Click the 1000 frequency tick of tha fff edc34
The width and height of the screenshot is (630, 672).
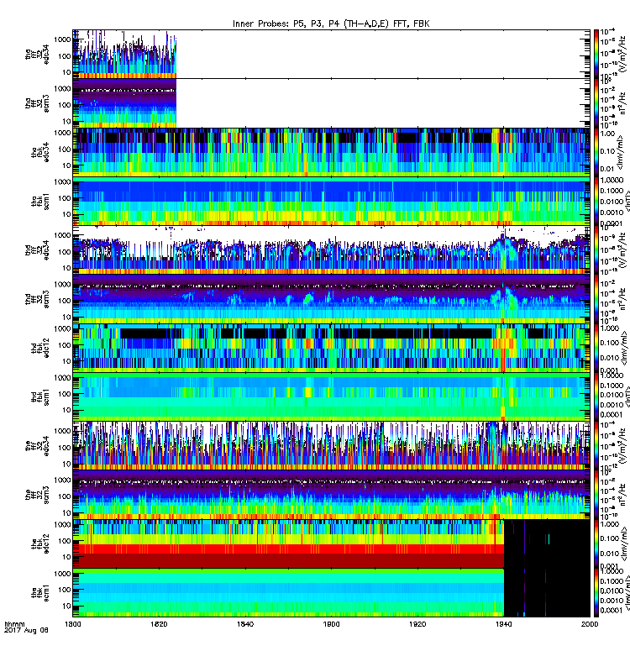point(62,39)
